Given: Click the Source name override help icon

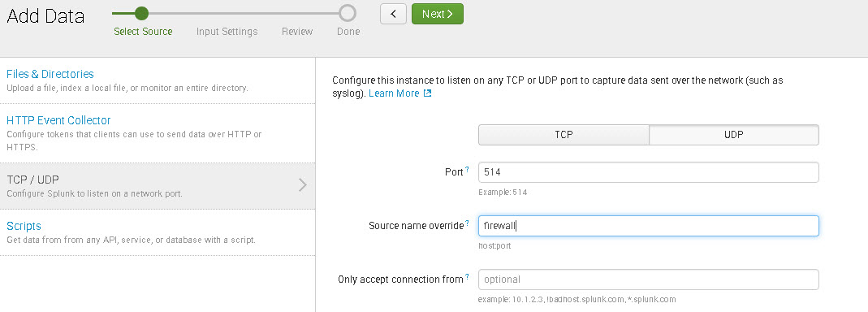Looking at the screenshot, I should (x=467, y=223).
